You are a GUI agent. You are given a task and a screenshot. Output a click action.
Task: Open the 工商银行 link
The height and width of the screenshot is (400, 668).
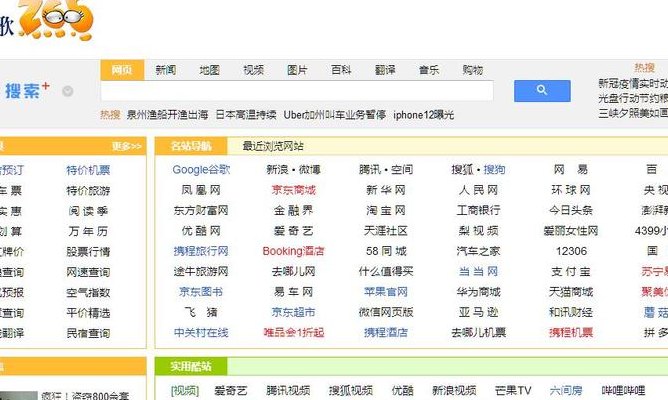coord(478,210)
